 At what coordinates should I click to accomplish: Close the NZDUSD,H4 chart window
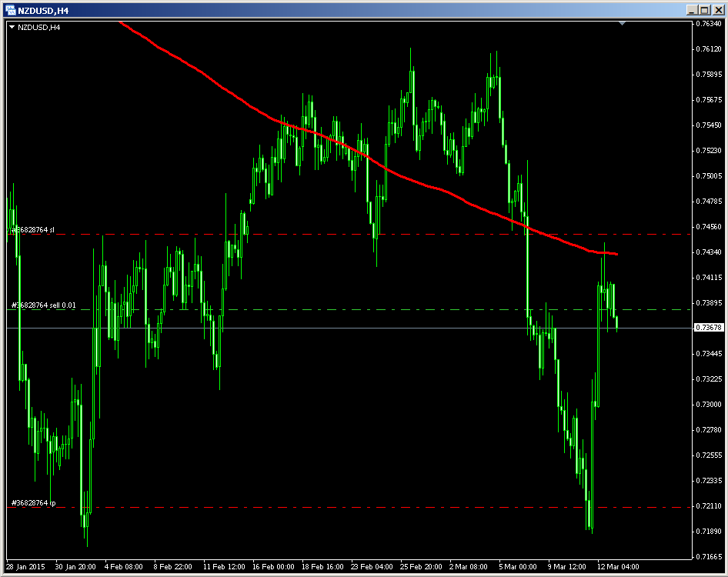[x=718, y=10]
